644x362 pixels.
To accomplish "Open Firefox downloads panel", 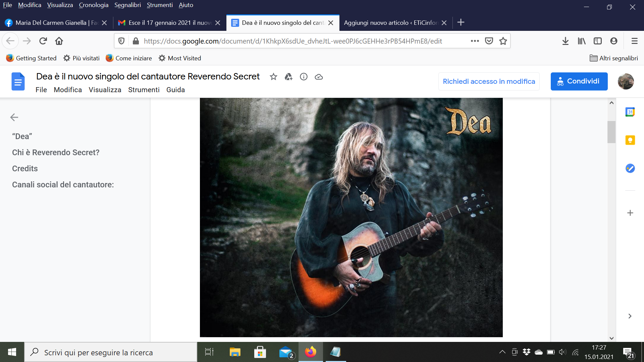I will (x=566, y=41).
